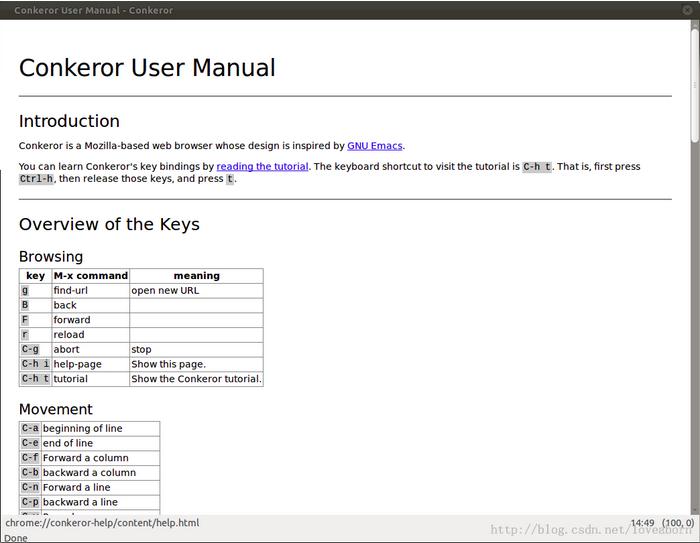Click the vertical scrollbar thumb
The image size is (700, 543).
tap(695, 85)
